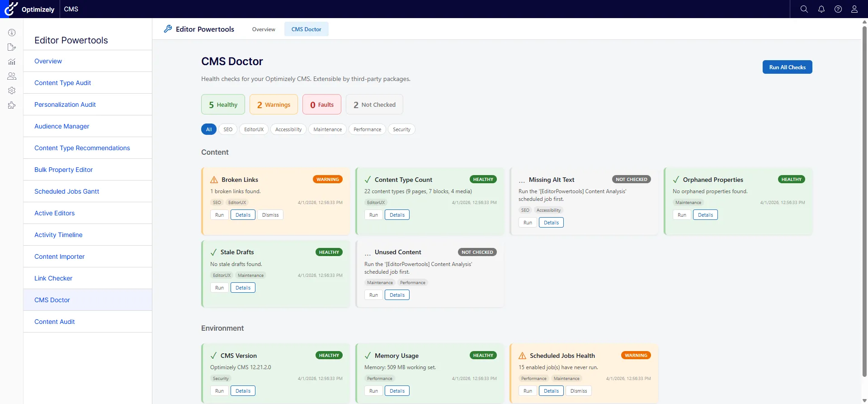Screen dimensions: 868x404
Task: Click the page's vertical scrollbar
Action: [864, 199]
